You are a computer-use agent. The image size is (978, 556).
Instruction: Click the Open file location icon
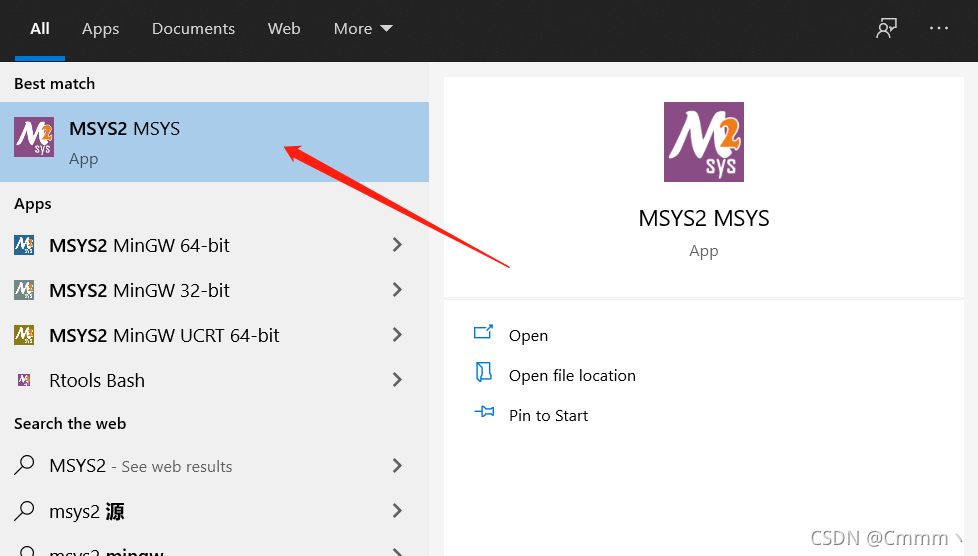point(483,373)
